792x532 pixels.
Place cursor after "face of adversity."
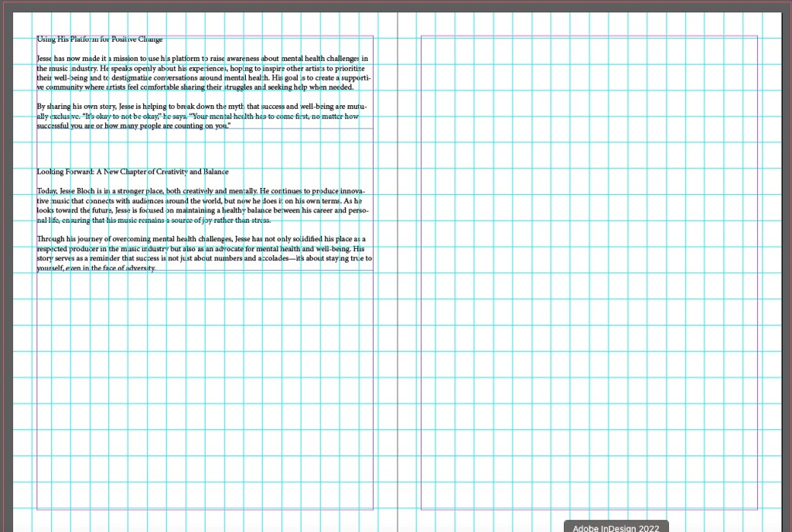[157, 268]
